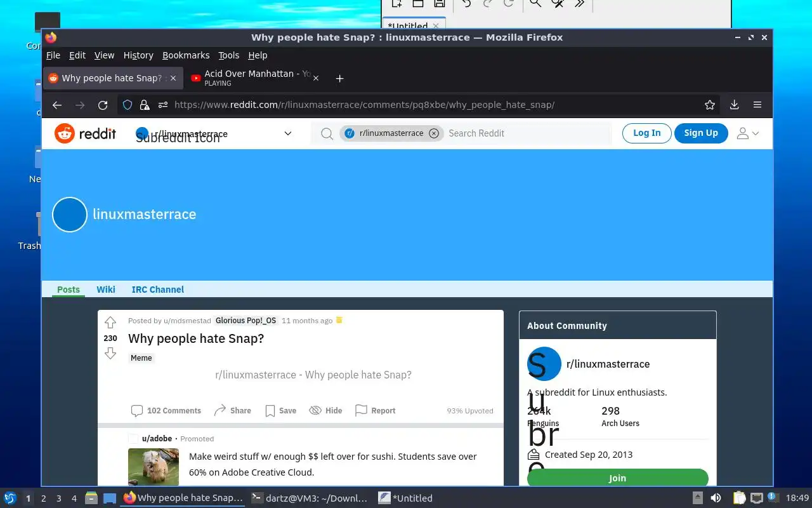Open the Help menu
Image resolution: width=812 pixels, height=508 pixels.
258,55
